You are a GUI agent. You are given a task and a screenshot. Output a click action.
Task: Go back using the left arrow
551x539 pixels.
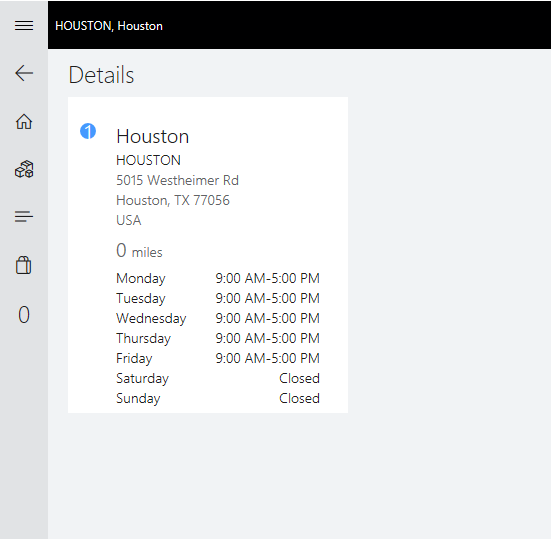click(x=24, y=73)
